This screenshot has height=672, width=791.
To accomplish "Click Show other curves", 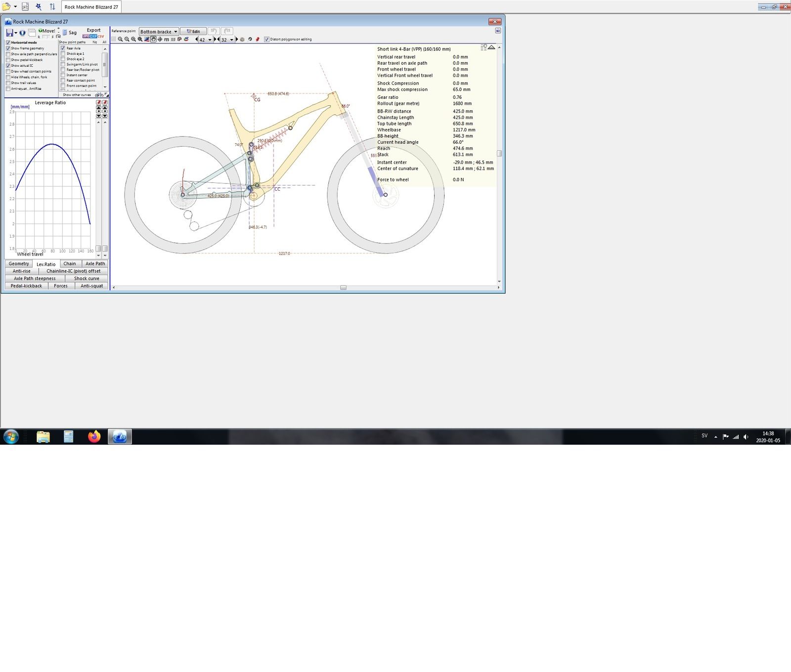I will pos(77,95).
